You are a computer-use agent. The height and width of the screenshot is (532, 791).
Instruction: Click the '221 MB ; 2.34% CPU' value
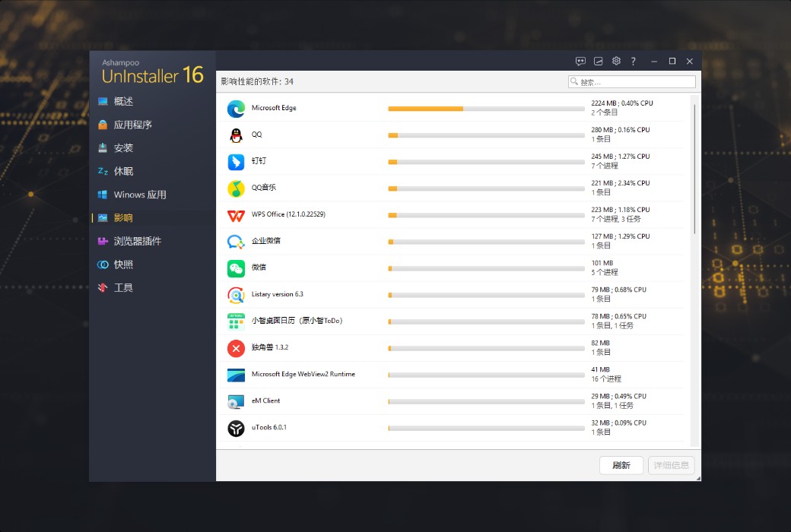pyautogui.click(x=620, y=184)
